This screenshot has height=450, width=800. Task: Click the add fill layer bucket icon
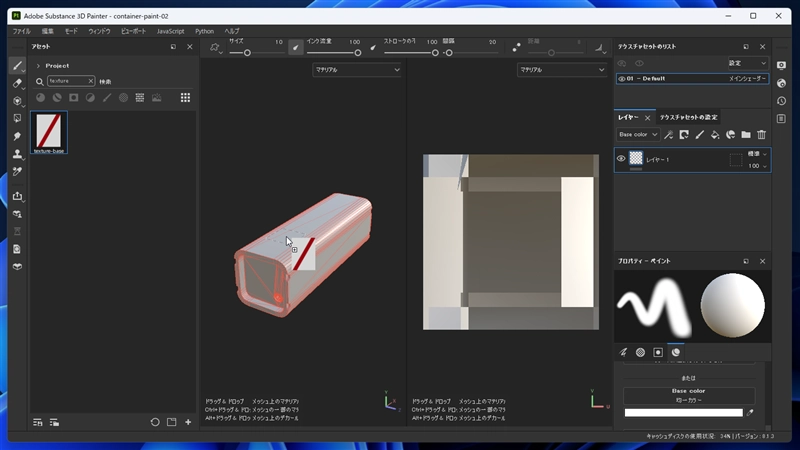point(715,134)
